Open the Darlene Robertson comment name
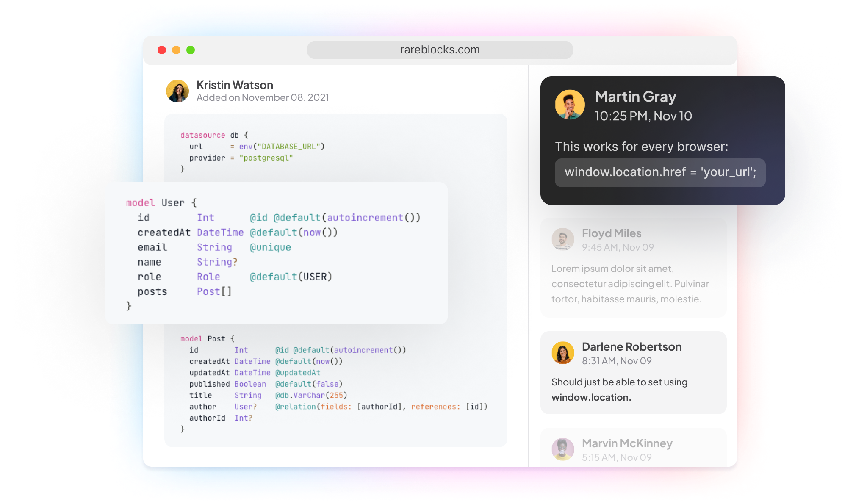 (x=631, y=347)
